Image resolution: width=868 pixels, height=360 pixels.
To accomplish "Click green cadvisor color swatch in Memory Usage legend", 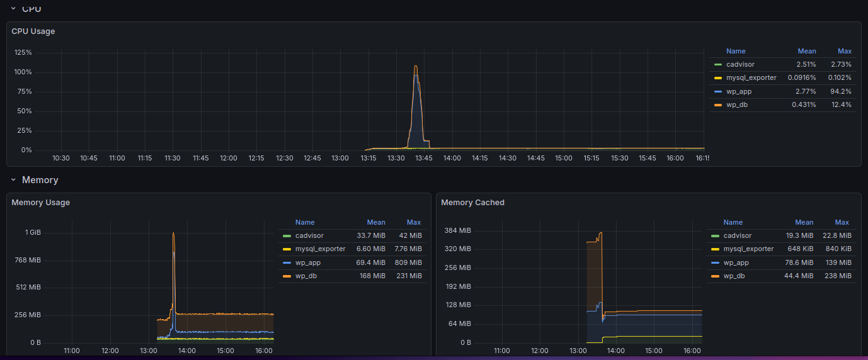I will 287,236.
